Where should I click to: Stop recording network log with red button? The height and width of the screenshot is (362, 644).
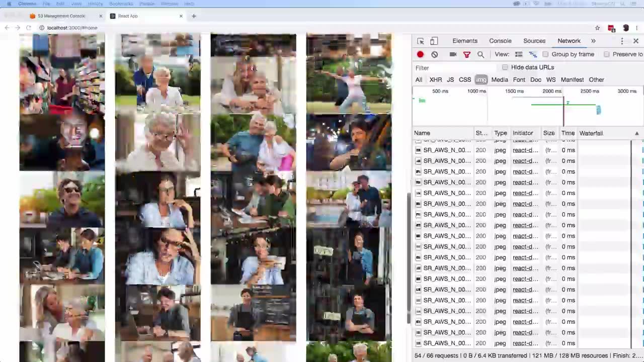pos(420,54)
